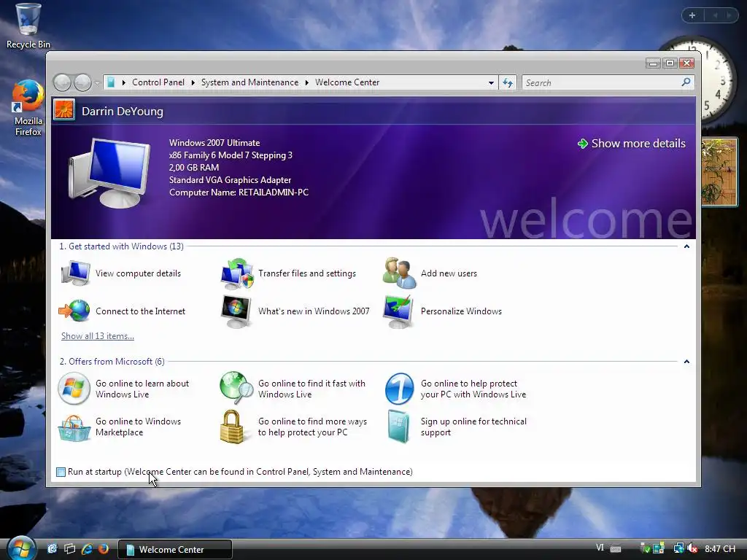
Task: Click the refresh button beside address bar
Action: pyautogui.click(x=508, y=83)
